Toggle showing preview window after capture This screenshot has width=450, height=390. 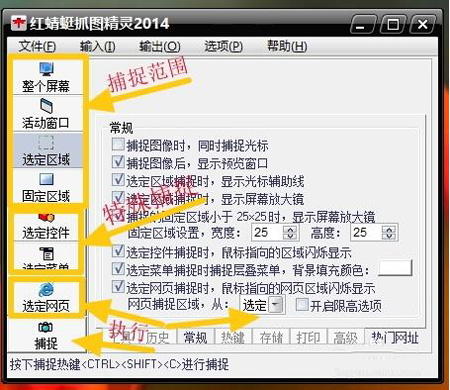pos(118,162)
